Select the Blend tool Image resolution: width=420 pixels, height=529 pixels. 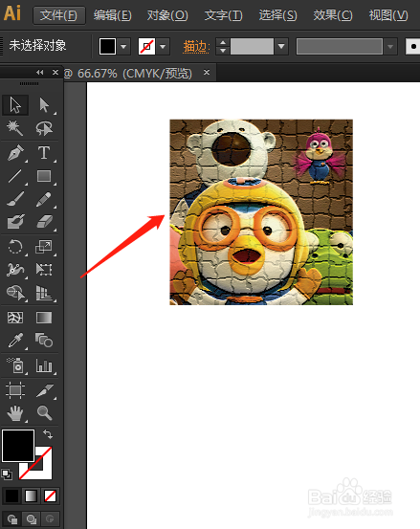[x=44, y=341]
